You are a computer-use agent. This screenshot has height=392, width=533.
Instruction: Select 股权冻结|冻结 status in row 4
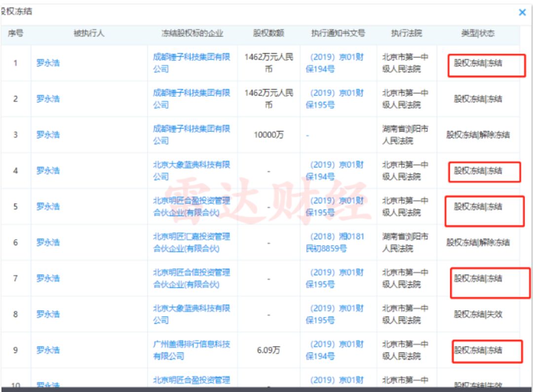[478, 171]
